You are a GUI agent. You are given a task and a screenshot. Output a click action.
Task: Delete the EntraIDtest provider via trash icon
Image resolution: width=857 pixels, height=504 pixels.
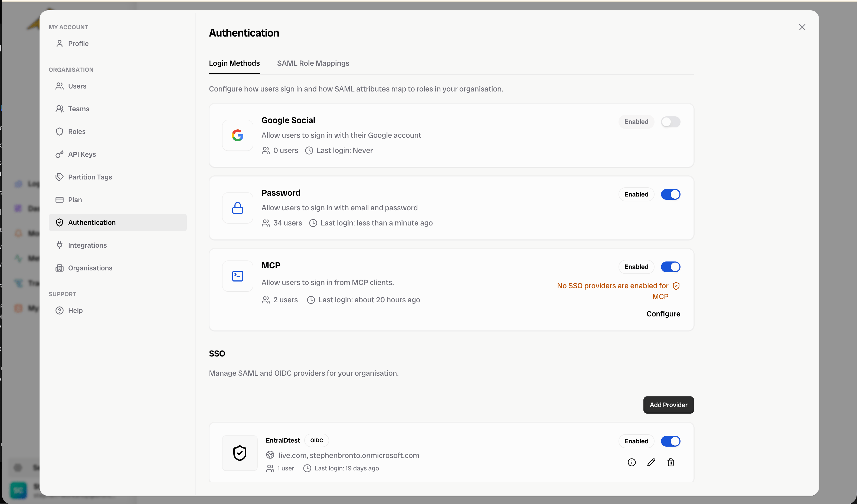pos(671,462)
